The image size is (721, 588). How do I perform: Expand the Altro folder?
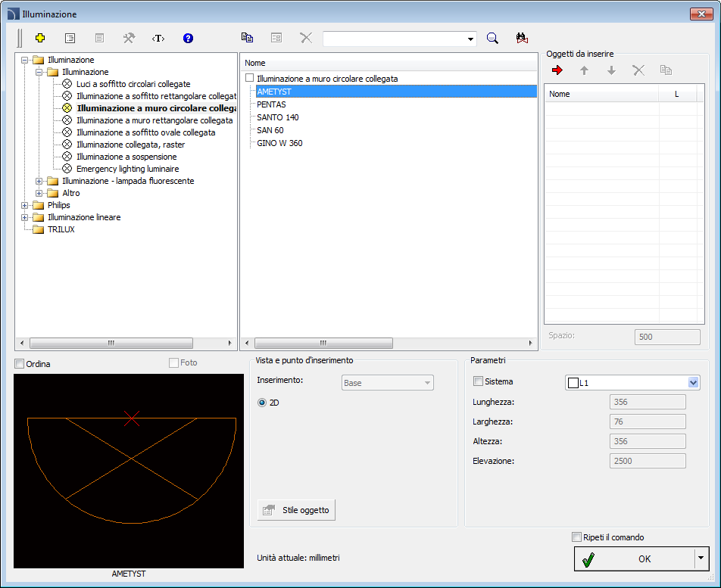[39, 193]
